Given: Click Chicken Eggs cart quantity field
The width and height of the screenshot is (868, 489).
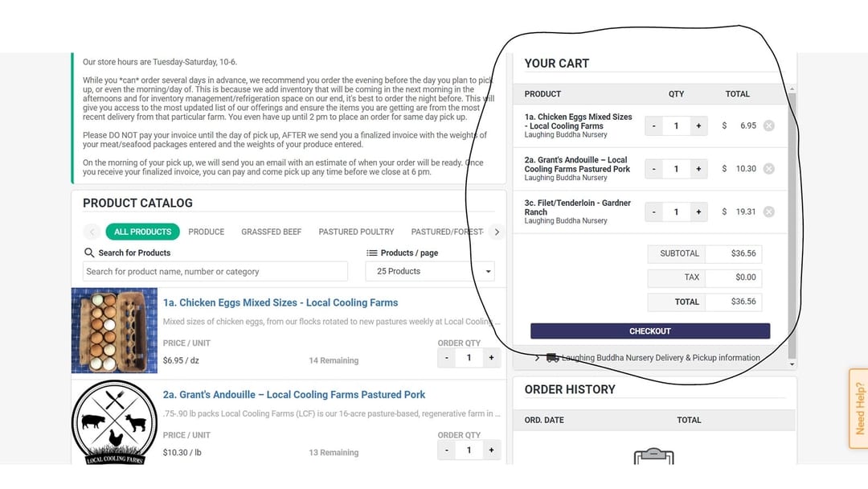Looking at the screenshot, I should click(676, 125).
